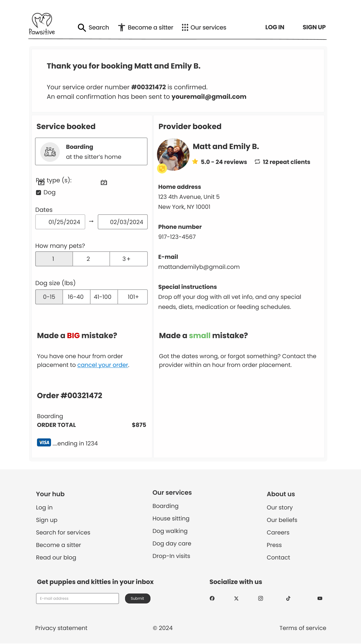The height and width of the screenshot is (644, 361).
Task: Open the Our services grid icon
Action: pos(185,28)
